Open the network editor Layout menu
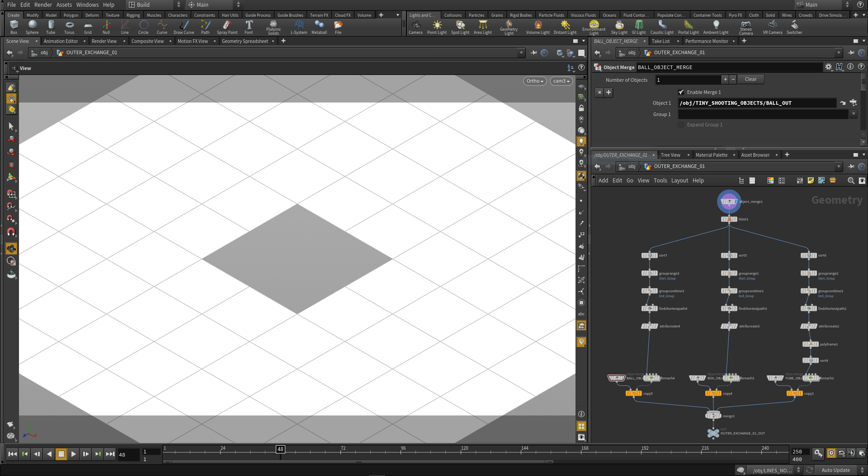Viewport: 868px width, 476px height. click(679, 181)
